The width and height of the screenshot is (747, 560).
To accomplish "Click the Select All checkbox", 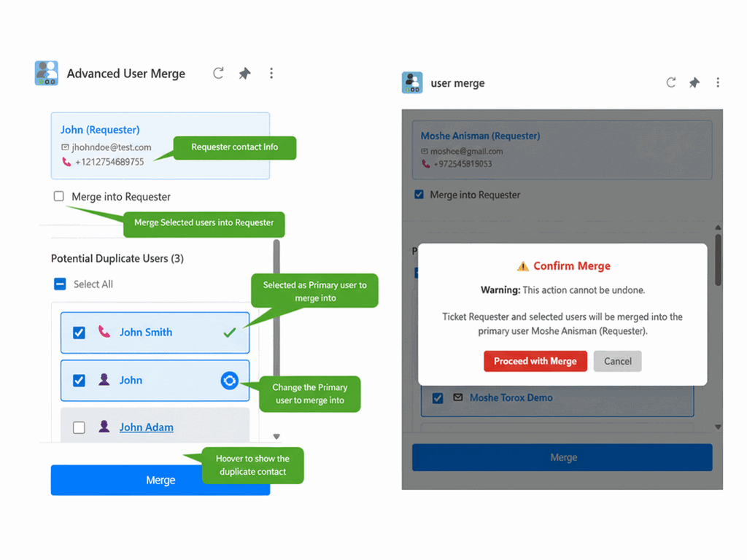I will tap(59, 284).
